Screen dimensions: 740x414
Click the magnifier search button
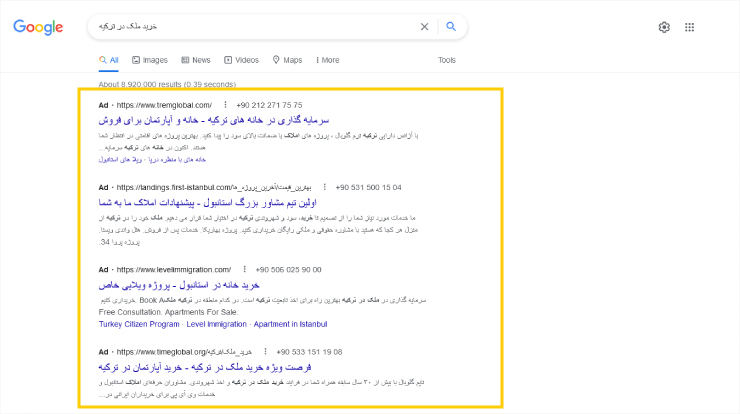pos(451,27)
